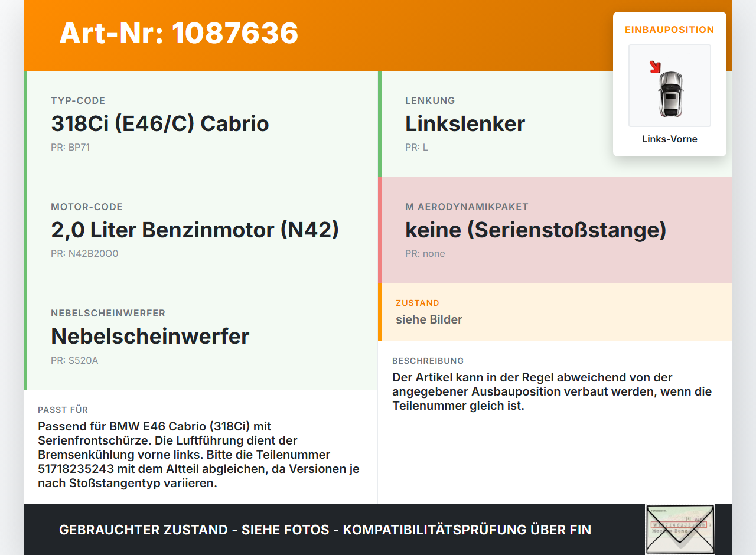Click the 'BESCHREIBUNG' section label
Screen dimensions: 756x555
point(428,361)
